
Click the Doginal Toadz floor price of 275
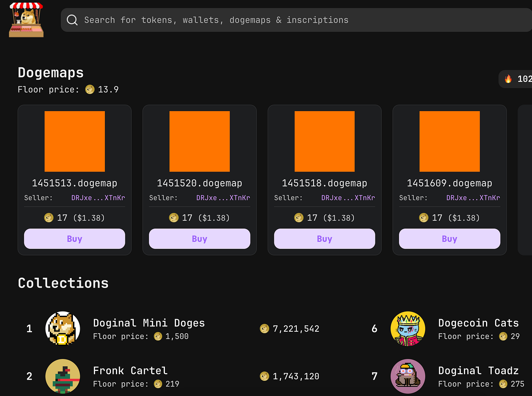(x=518, y=384)
